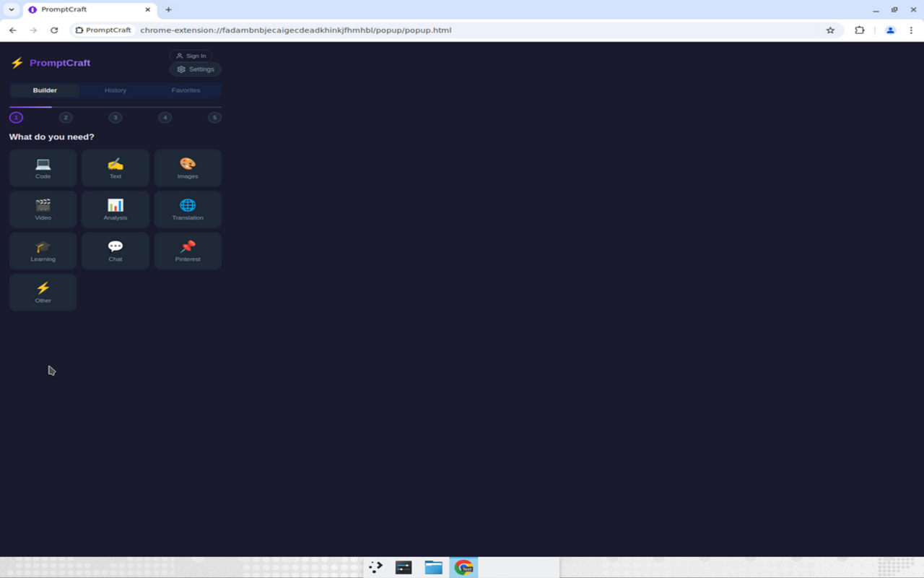
Task: Open the Chrome three-dot menu
Action: point(911,30)
